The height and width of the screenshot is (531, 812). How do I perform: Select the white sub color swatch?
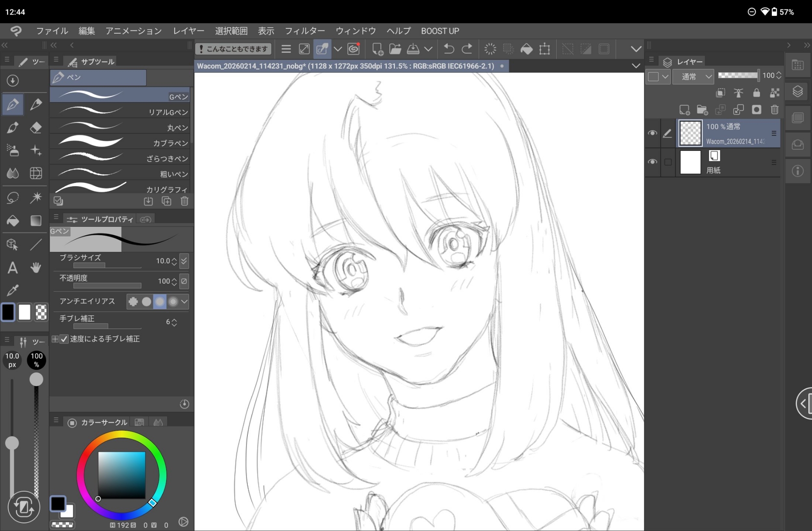24,312
